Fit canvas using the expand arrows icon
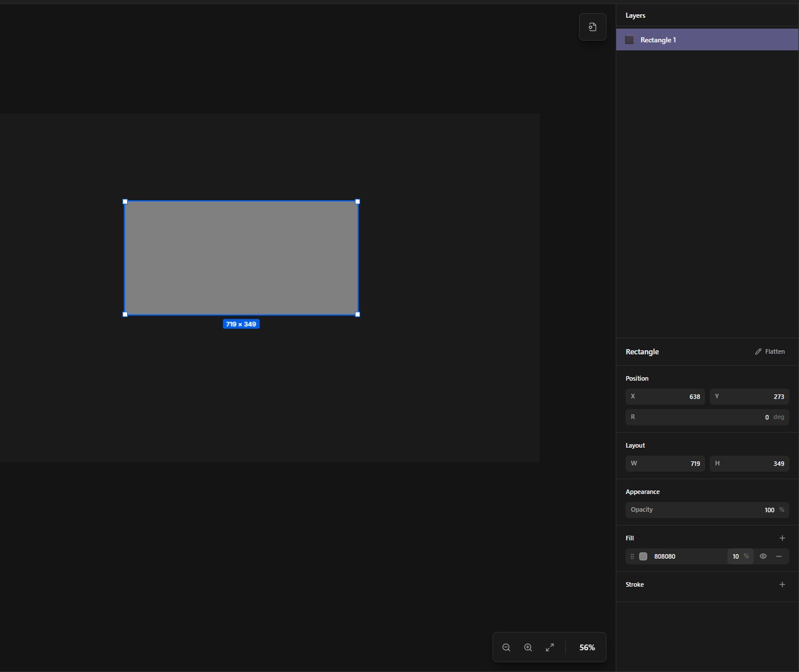Image resolution: width=799 pixels, height=672 pixels. pos(550,647)
